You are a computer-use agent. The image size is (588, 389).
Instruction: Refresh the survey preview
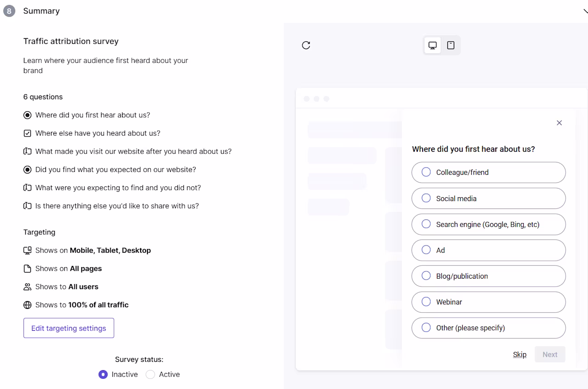306,45
